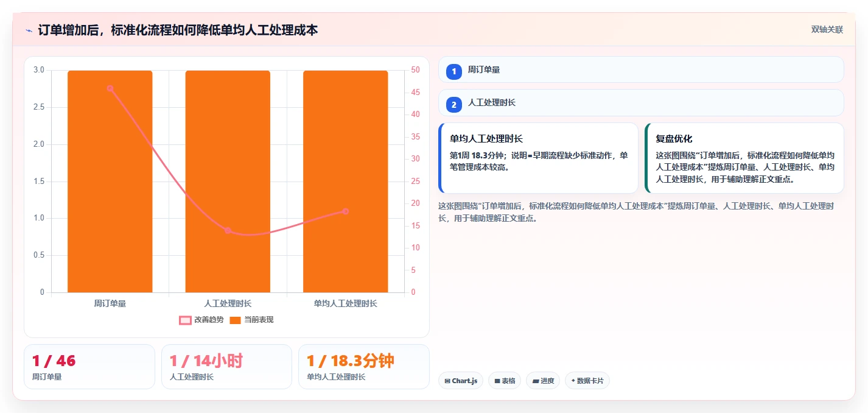
Task: Click the 当前表现 legend label
Action: [x=259, y=320]
